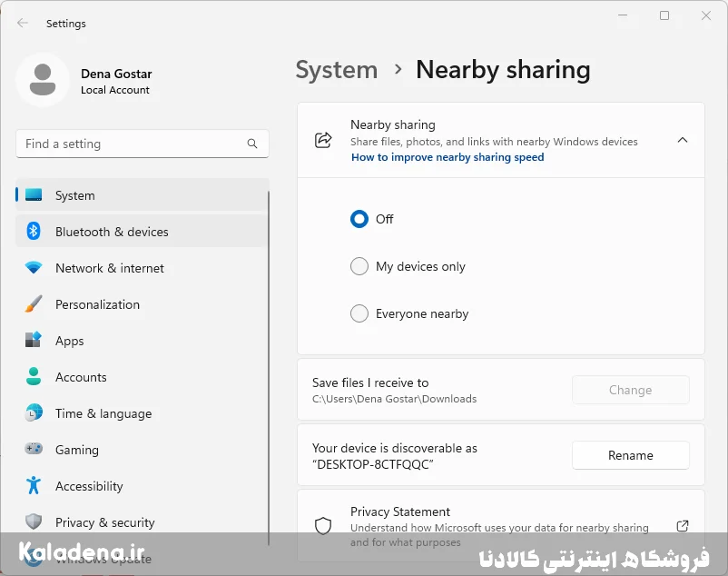This screenshot has height=576, width=728.
Task: Open Privacy Statement external link icon
Action: [683, 526]
